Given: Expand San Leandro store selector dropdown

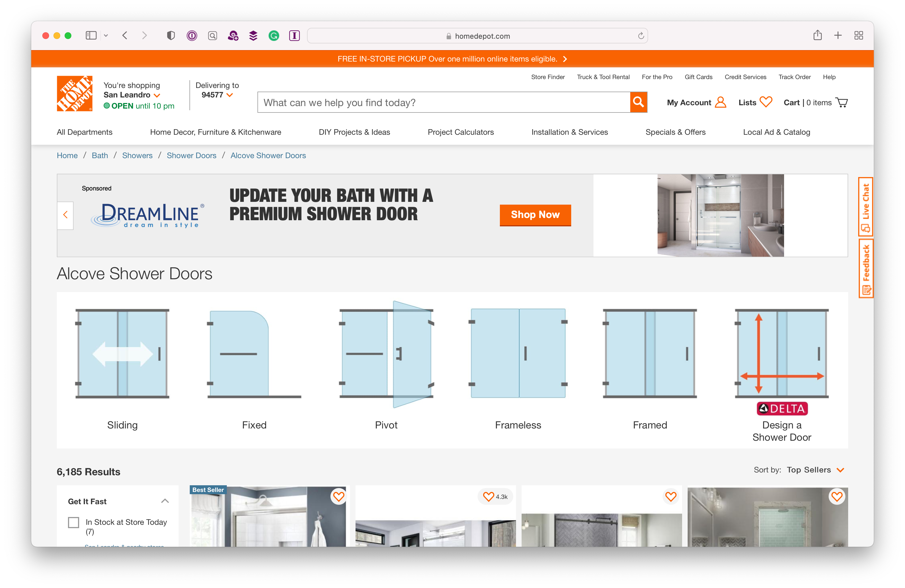Looking at the screenshot, I should tap(132, 95).
